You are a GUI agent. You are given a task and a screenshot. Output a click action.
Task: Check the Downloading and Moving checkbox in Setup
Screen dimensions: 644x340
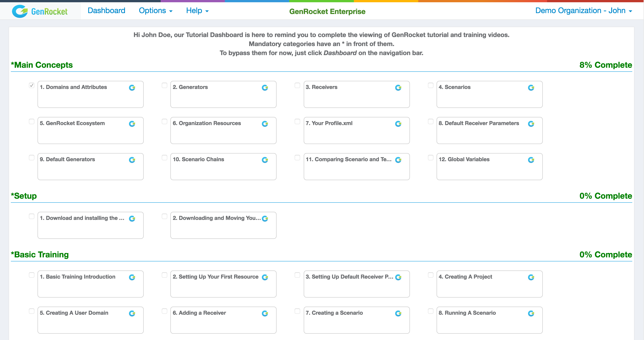[x=164, y=216]
